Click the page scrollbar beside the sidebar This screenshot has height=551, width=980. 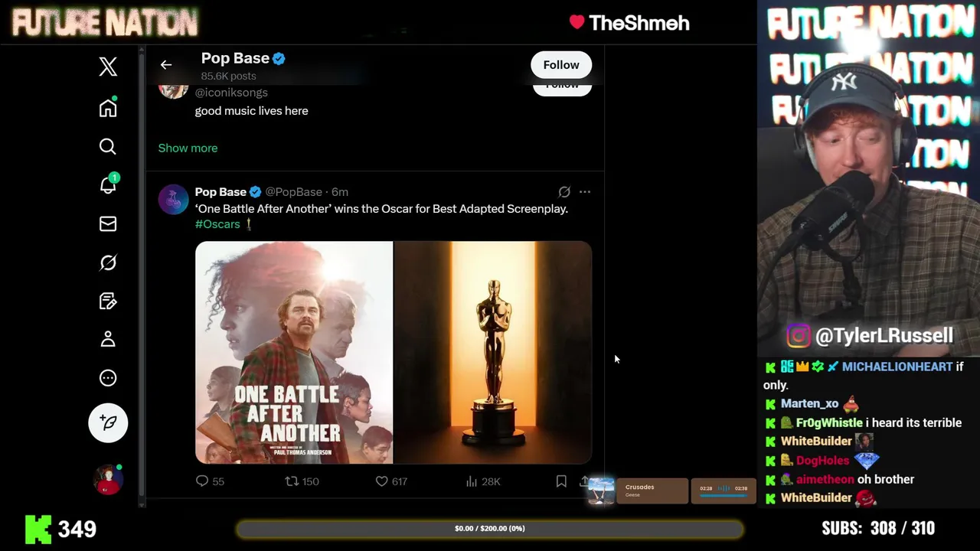pyautogui.click(x=142, y=275)
